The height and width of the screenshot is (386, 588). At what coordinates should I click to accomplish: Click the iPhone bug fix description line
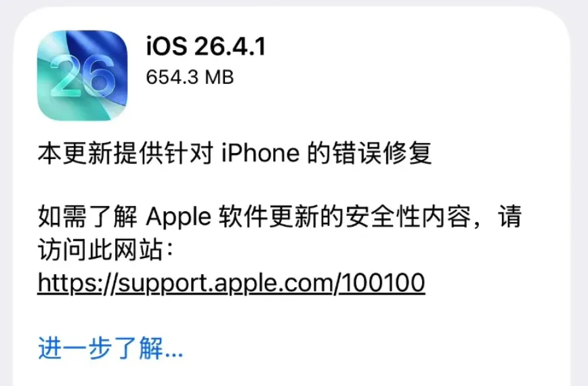point(235,153)
